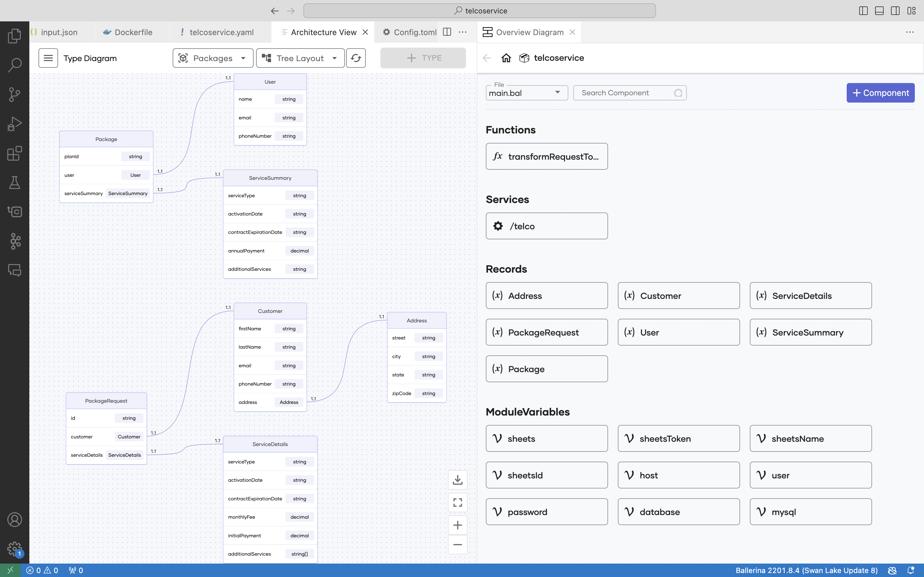Open the Packages dropdown

(x=213, y=58)
